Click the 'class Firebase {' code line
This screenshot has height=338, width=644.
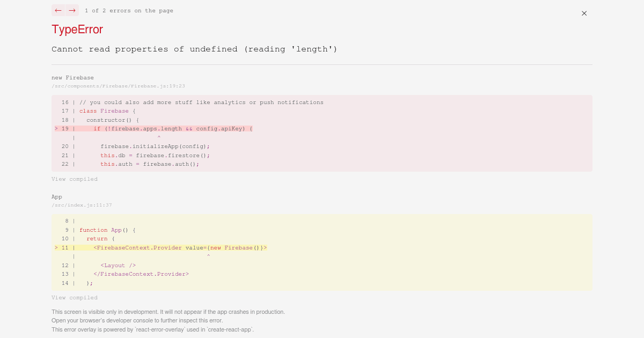[x=107, y=111]
